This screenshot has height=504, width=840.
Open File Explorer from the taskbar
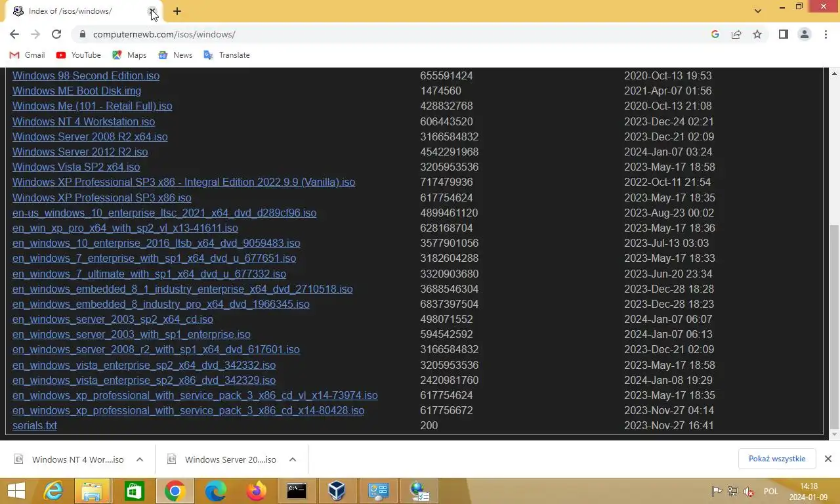[x=93, y=491]
